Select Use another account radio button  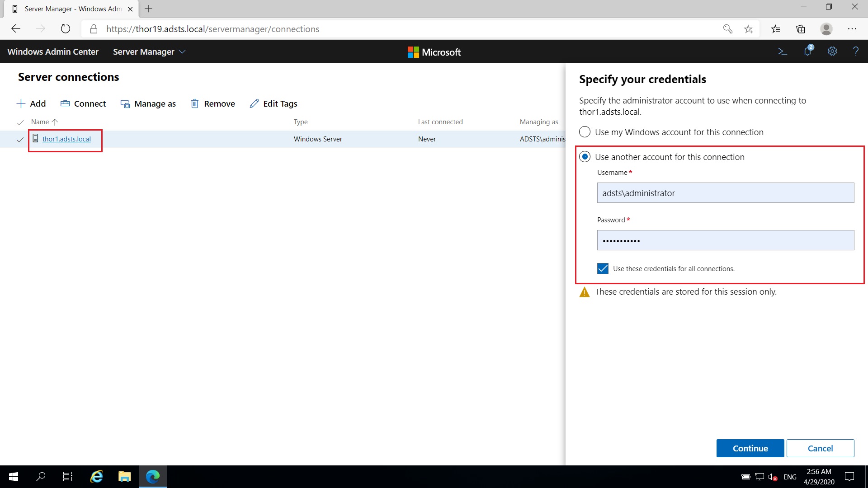[585, 157]
